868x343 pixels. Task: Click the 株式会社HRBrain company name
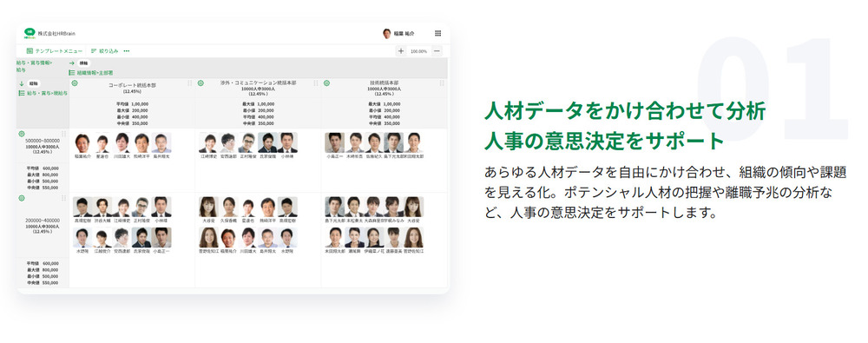click(x=57, y=33)
